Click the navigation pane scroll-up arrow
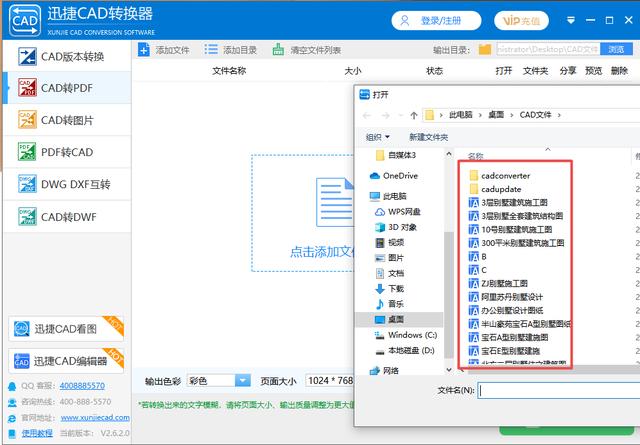The width and height of the screenshot is (640, 445). [449, 154]
